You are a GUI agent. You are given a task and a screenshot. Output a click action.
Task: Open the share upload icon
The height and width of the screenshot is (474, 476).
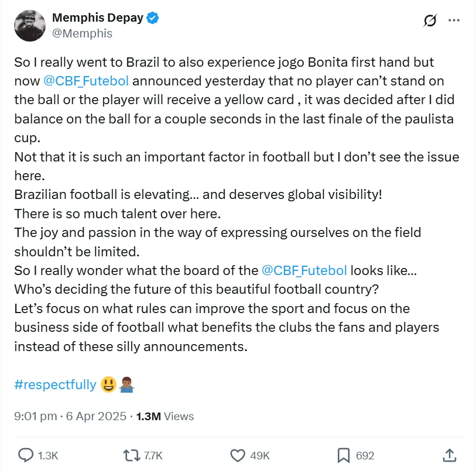[449, 455]
